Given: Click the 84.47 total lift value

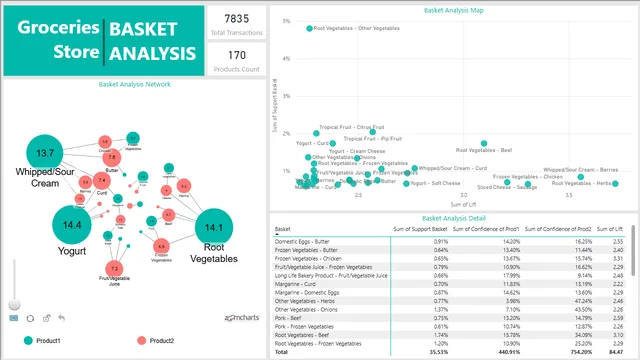Looking at the screenshot, I should pos(616,352).
